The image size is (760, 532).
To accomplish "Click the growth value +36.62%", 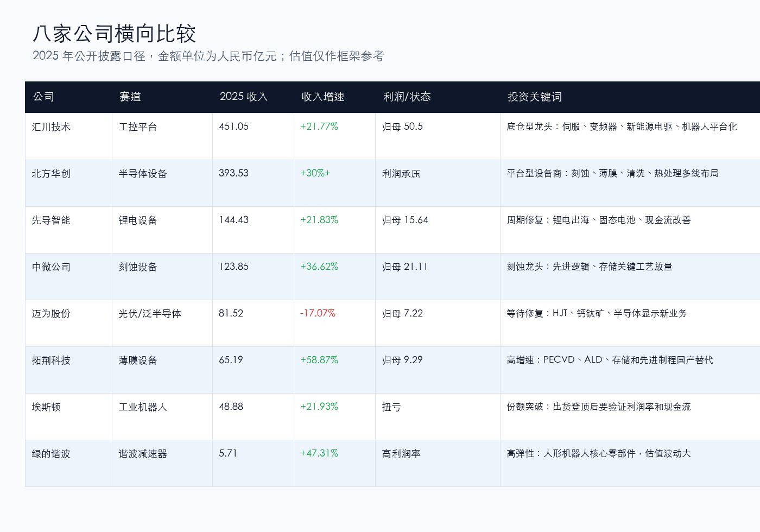I will [x=319, y=267].
